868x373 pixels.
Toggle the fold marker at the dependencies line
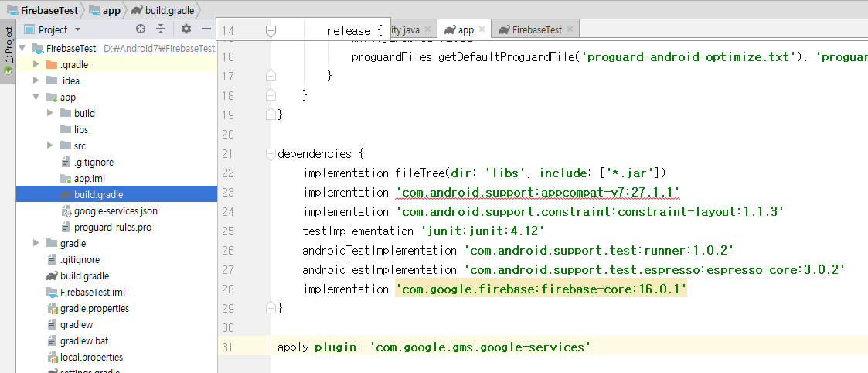271,153
